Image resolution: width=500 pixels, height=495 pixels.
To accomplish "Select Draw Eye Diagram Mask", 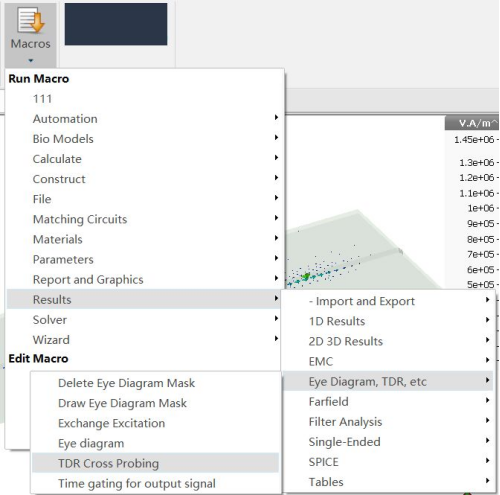I will pos(155,403).
